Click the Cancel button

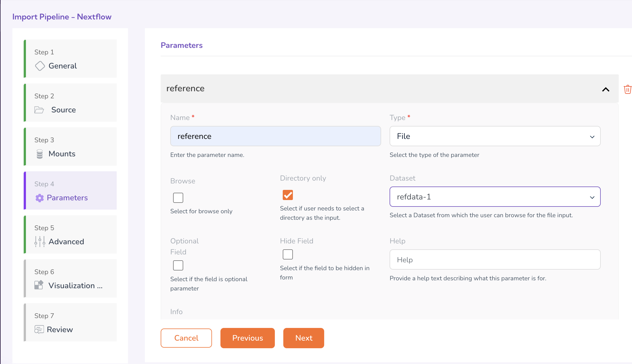coord(186,338)
